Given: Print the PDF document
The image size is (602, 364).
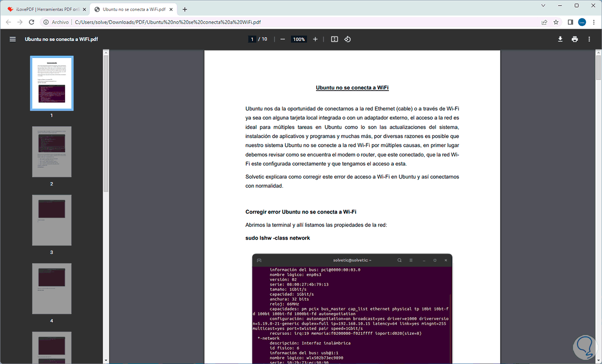Looking at the screenshot, I should (x=575, y=39).
